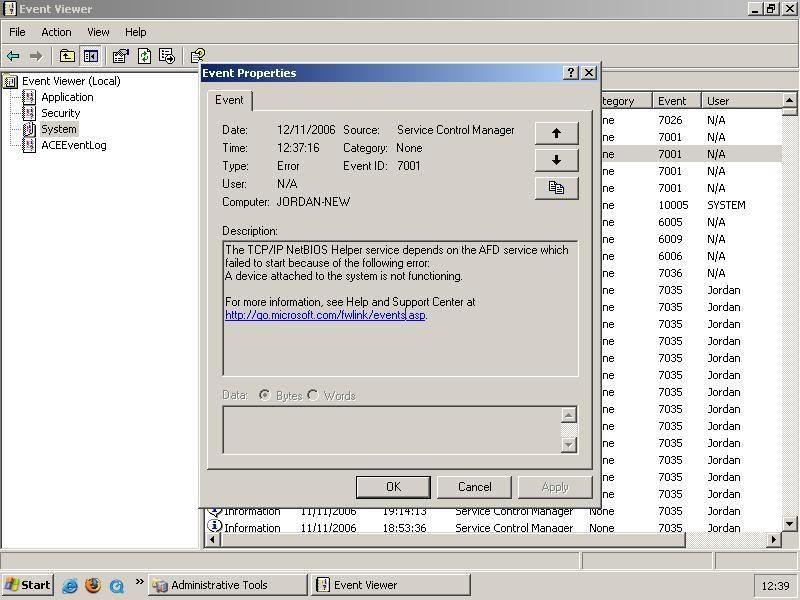
Task: Show the next event with the down arrow
Action: click(x=556, y=160)
